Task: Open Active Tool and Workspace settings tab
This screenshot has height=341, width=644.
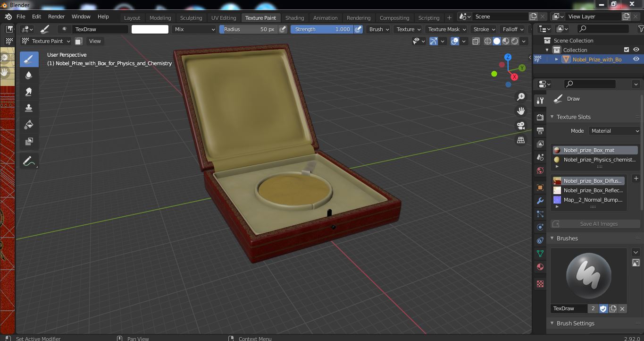Action: [x=540, y=101]
